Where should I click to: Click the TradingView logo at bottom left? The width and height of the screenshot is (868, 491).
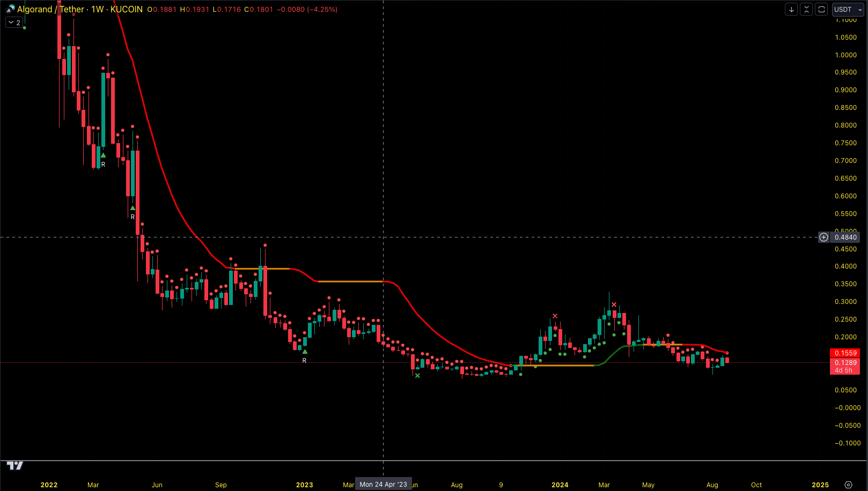click(15, 465)
